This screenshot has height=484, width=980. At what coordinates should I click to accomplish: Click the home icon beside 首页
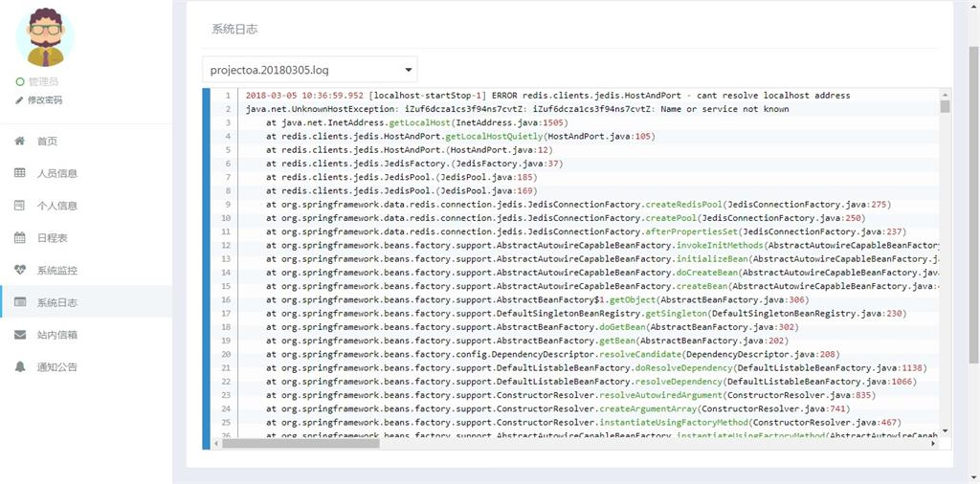pos(20,142)
